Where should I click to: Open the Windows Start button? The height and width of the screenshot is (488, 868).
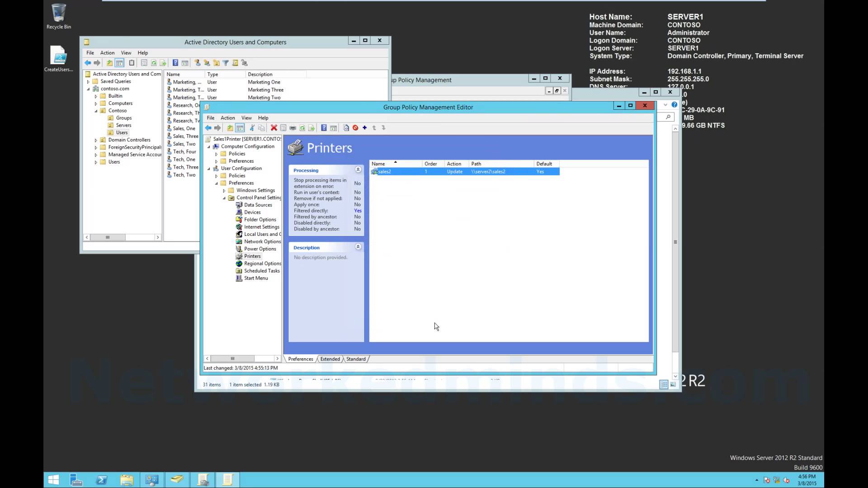coord(53,480)
